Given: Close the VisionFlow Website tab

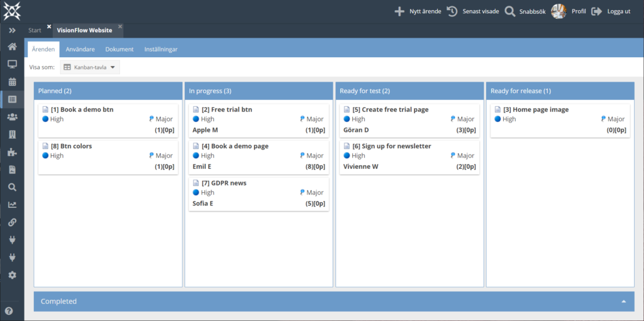Looking at the screenshot, I should point(120,26).
